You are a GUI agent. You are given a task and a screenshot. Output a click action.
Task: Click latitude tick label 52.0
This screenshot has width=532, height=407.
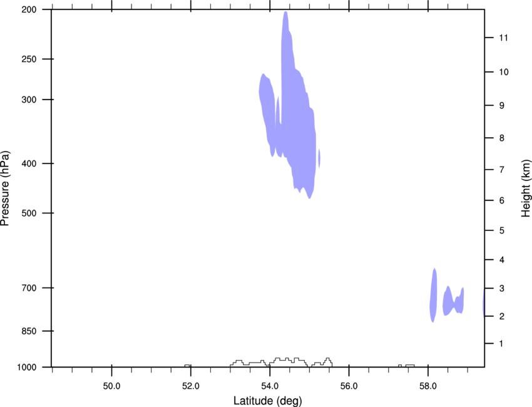pos(191,386)
